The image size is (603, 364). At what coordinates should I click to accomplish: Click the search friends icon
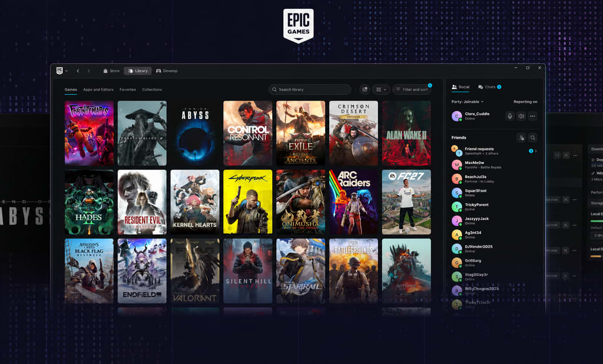532,138
